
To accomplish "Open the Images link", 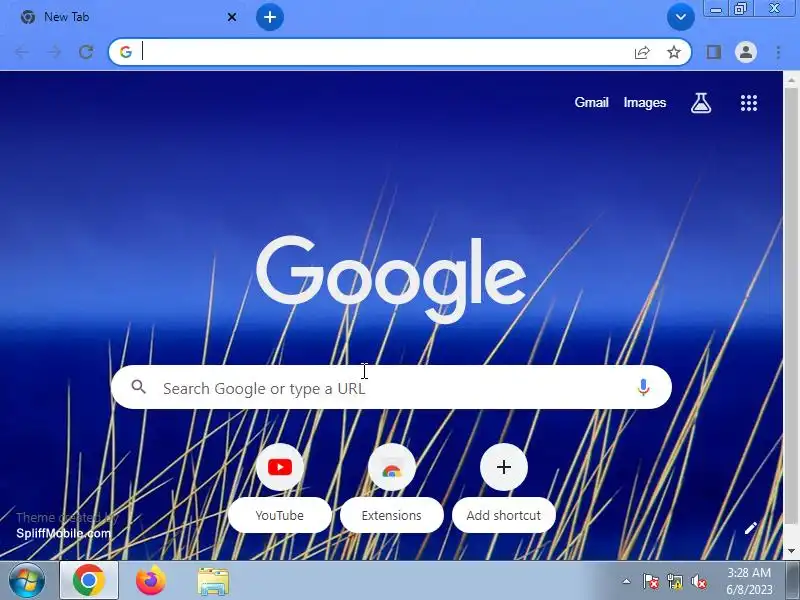I will click(x=644, y=103).
